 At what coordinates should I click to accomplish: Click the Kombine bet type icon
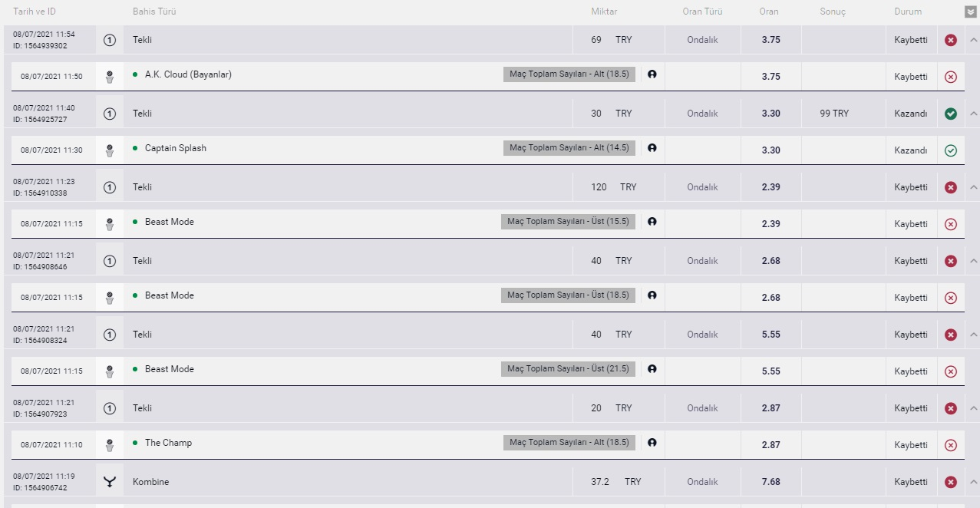(x=110, y=482)
